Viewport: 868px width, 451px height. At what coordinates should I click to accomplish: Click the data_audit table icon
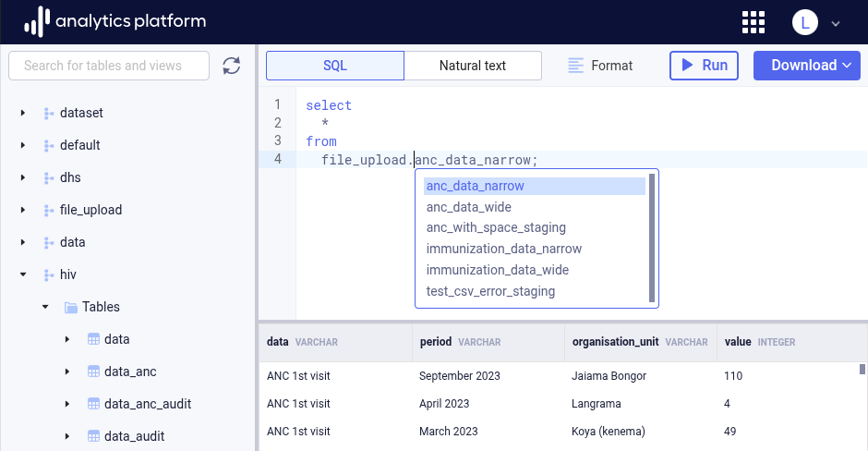coord(93,436)
